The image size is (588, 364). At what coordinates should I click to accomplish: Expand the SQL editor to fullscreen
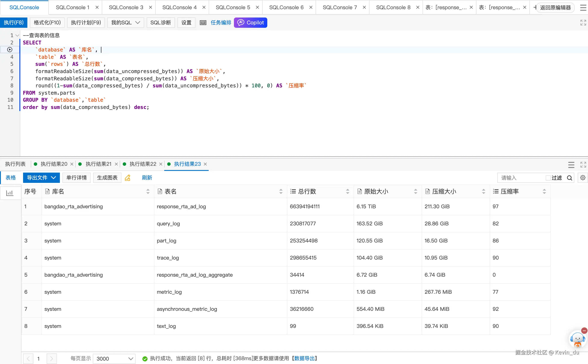[x=583, y=23]
